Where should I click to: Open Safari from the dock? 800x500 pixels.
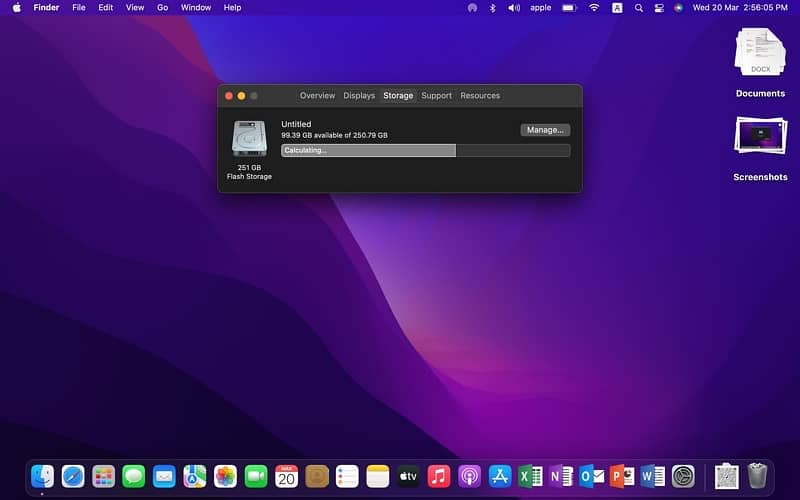click(x=73, y=476)
